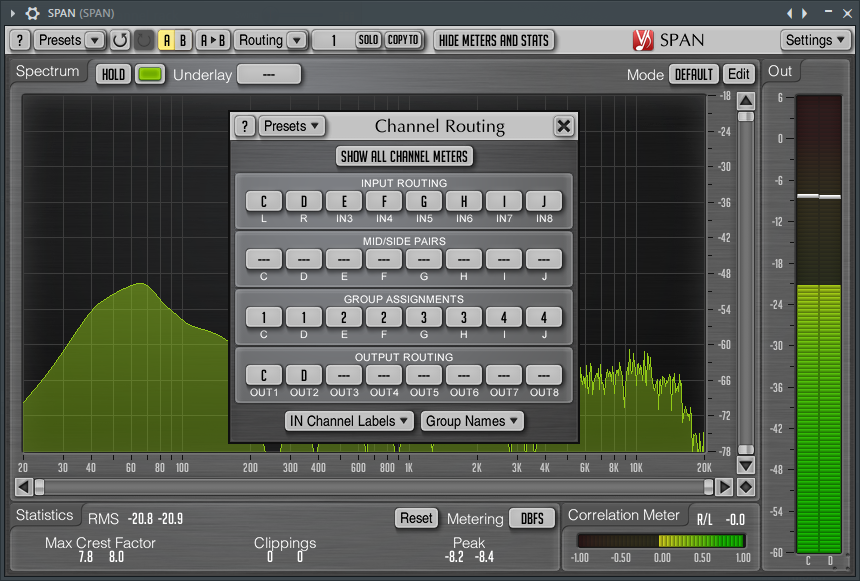Click the vertical range slider track
This screenshot has width=860, height=581.
(x=746, y=283)
